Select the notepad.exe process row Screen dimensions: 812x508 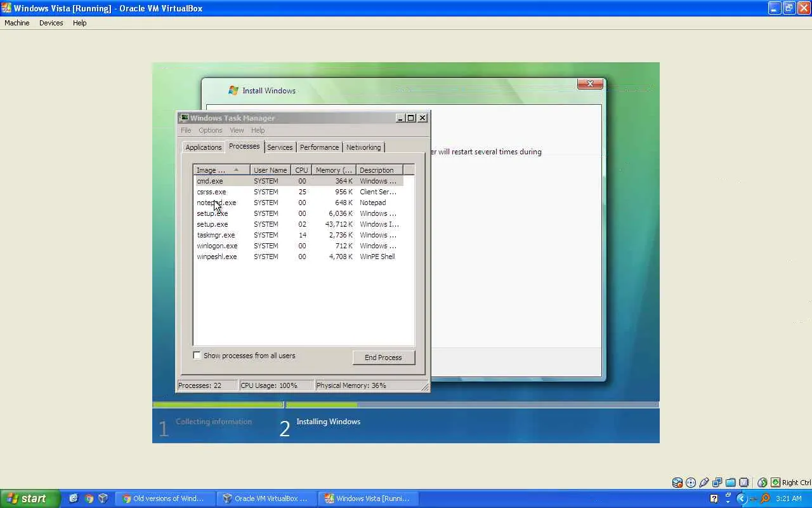point(298,203)
